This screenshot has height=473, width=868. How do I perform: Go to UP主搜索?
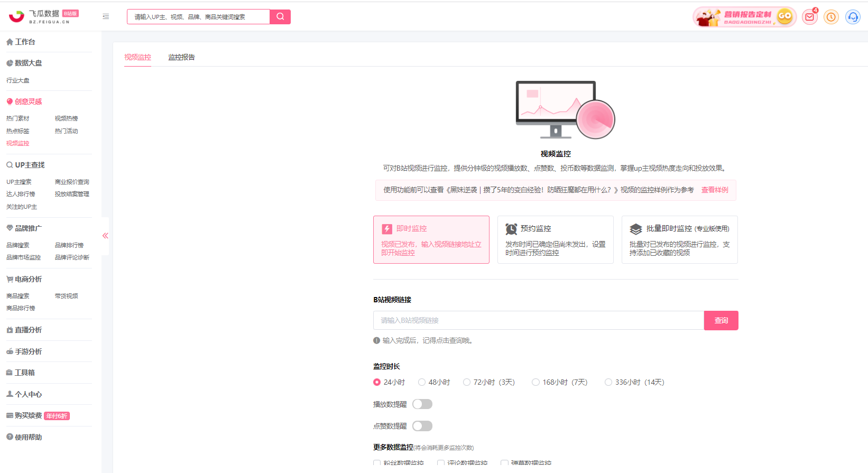tap(19, 182)
